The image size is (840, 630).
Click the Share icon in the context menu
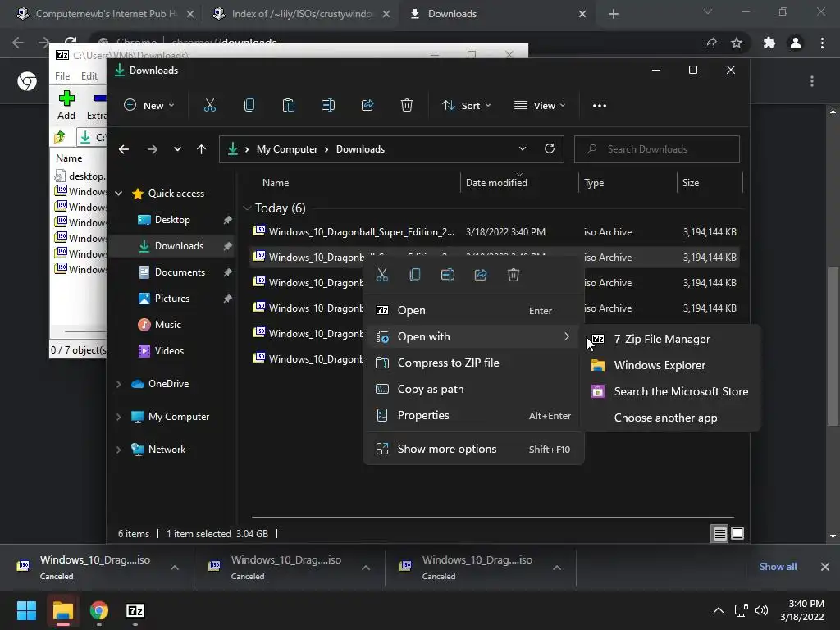[x=481, y=276]
